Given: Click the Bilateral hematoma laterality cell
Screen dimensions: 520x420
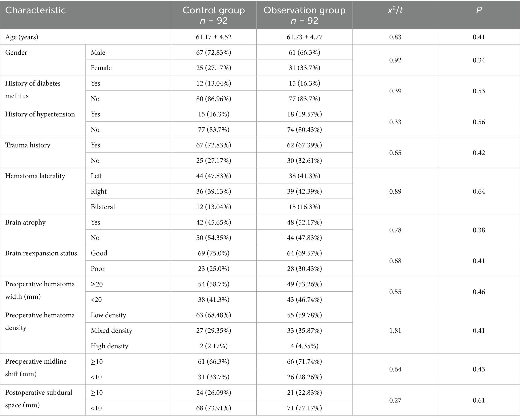Looking at the screenshot, I should (x=103, y=207).
